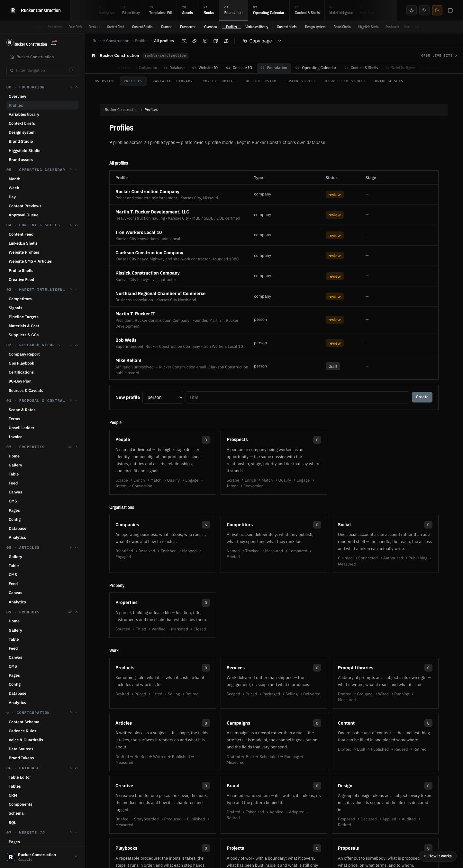The height and width of the screenshot is (868, 463).
Task: Open Approval Queue in sidebar
Action: click(23, 215)
